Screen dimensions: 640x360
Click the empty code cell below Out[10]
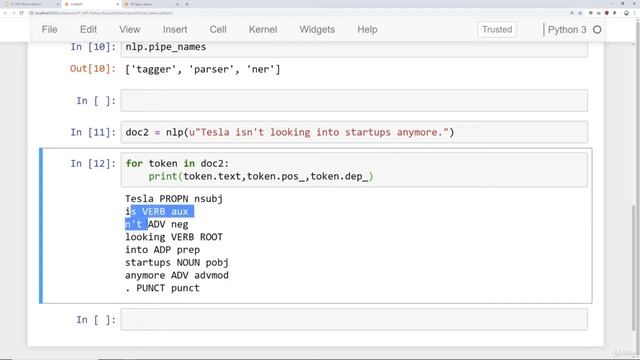(x=354, y=100)
